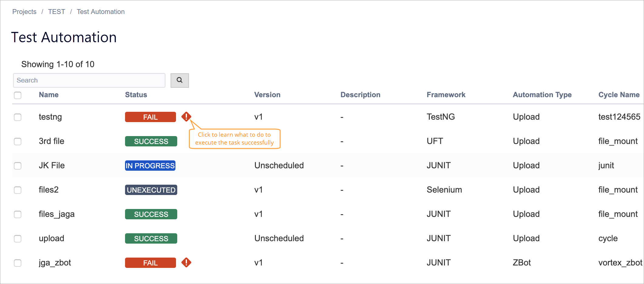Image resolution: width=644 pixels, height=284 pixels.
Task: Toggle the select-all checkbox in header
Action: coord(18,95)
